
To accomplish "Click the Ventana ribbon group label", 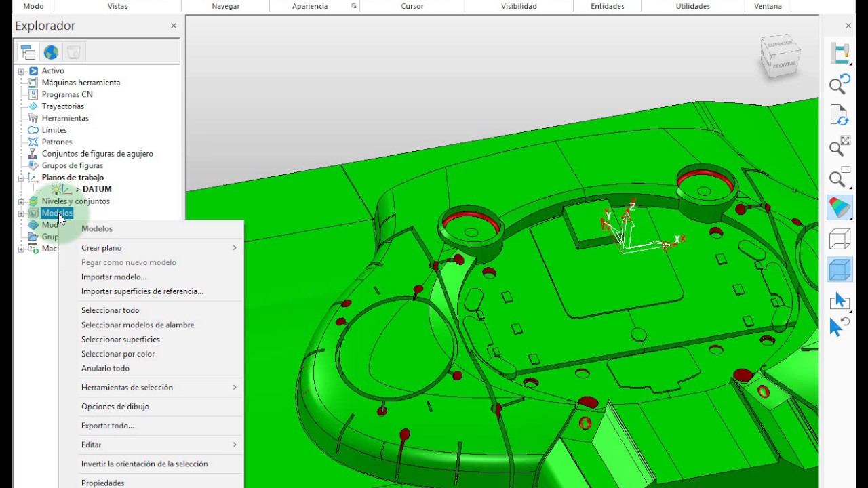I will 768,6.
